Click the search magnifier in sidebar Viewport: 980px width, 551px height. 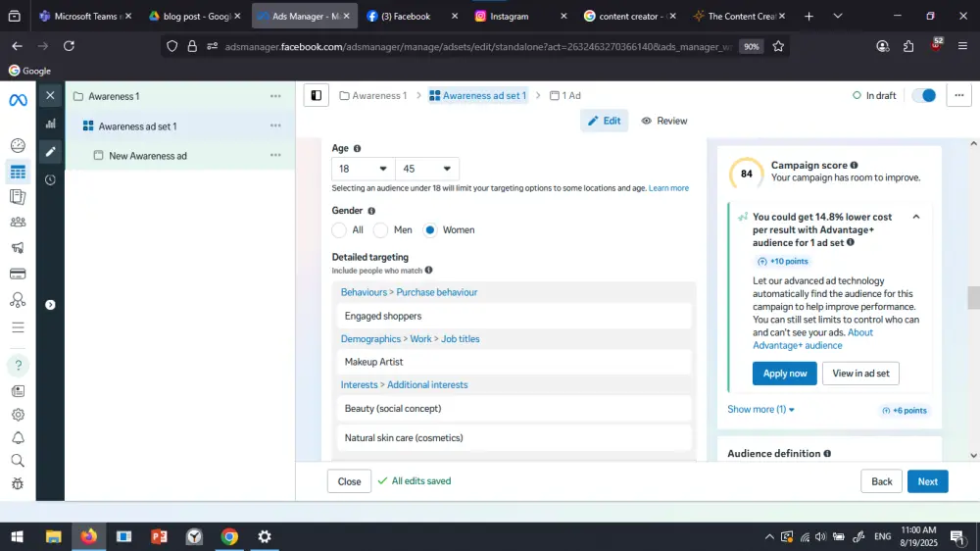[x=18, y=461]
